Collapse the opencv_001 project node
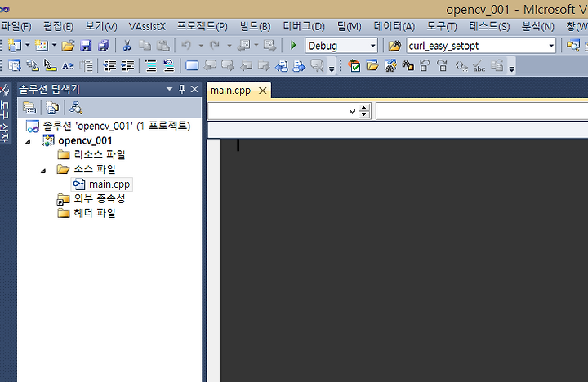This screenshot has height=382, width=588. 29,142
